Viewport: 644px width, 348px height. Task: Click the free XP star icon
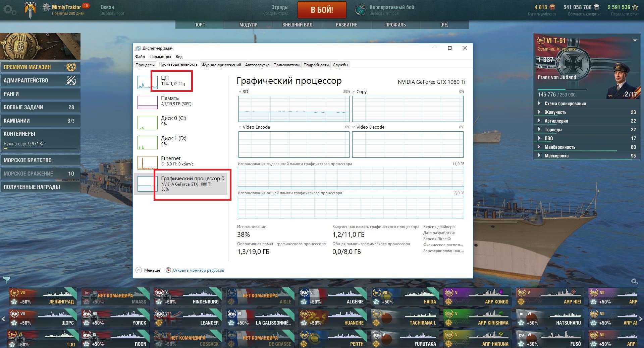tap(635, 7)
